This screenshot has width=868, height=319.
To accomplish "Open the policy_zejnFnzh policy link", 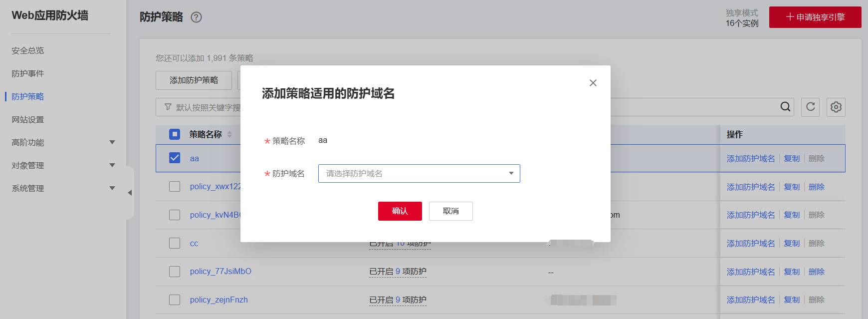I will tap(218, 300).
